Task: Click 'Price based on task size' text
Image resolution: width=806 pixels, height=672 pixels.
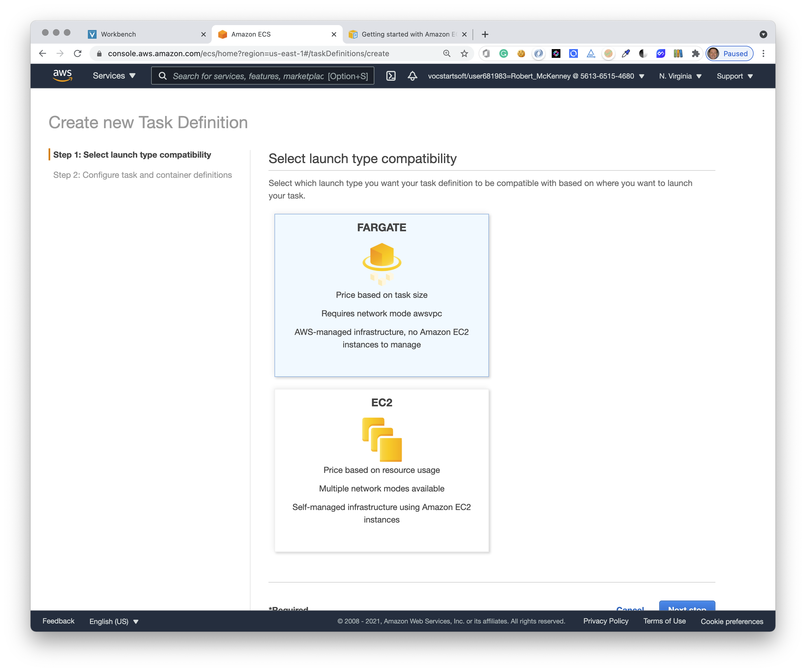Action: (381, 295)
